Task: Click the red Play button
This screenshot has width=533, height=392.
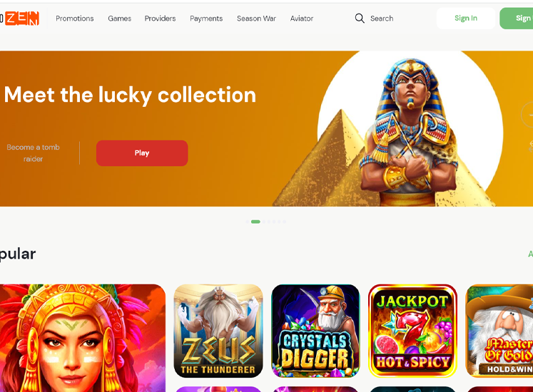Action: click(142, 153)
